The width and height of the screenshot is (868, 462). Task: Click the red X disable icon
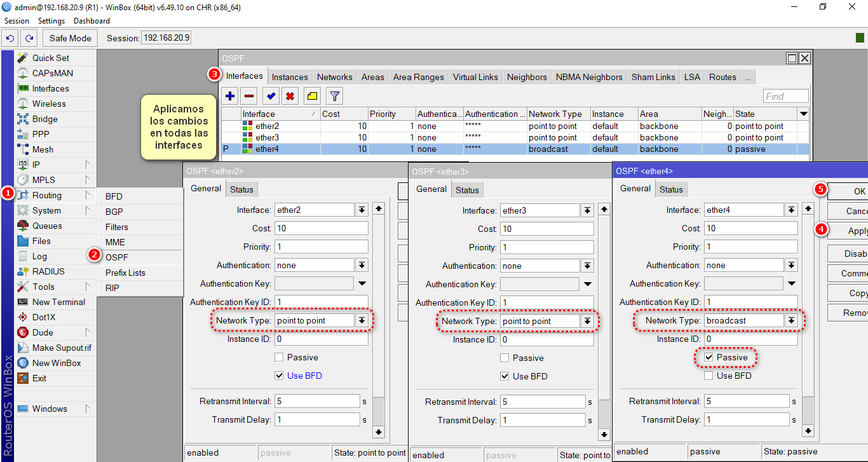290,97
